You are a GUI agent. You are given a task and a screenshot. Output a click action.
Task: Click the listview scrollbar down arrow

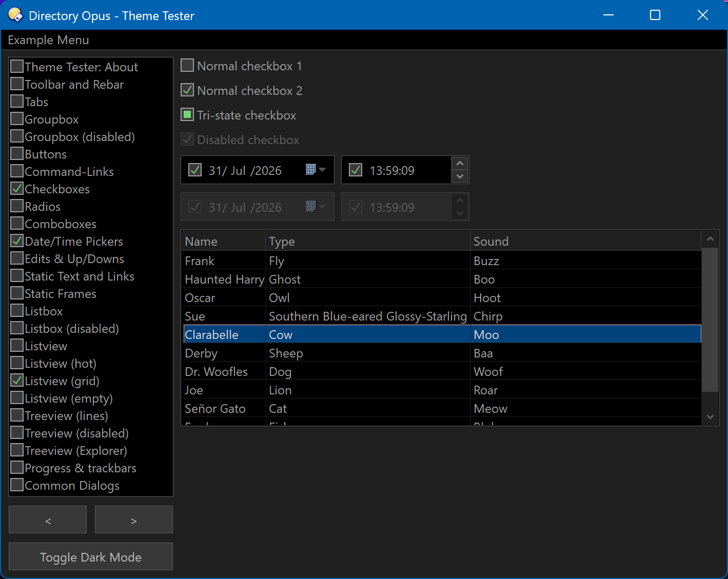point(710,417)
